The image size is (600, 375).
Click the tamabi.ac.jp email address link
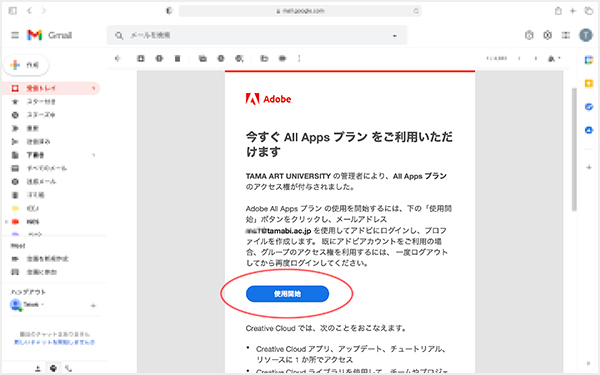279,231
